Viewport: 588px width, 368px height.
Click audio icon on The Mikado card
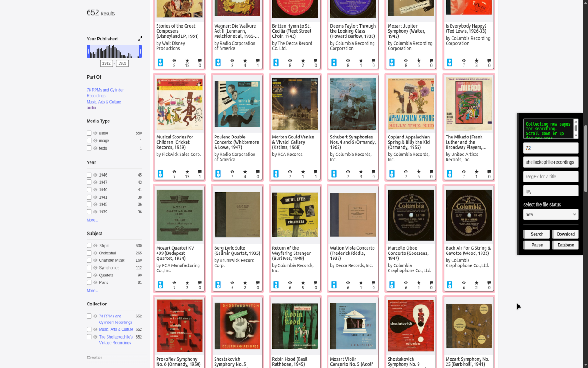[450, 173]
